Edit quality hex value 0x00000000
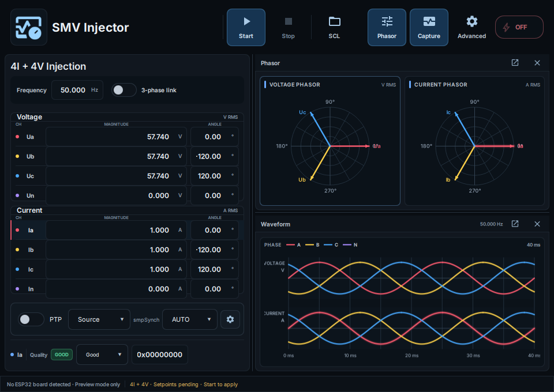Viewport: 554px width, 392px height. tap(160, 355)
